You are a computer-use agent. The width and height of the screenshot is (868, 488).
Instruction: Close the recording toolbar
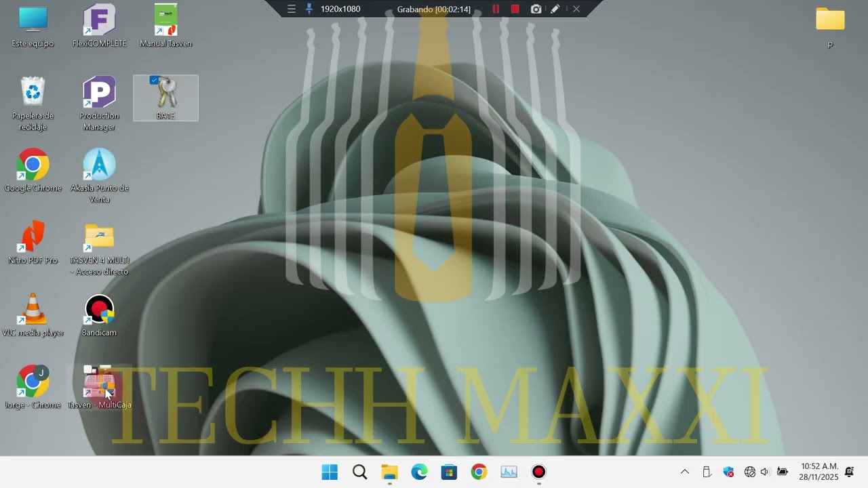coord(576,9)
